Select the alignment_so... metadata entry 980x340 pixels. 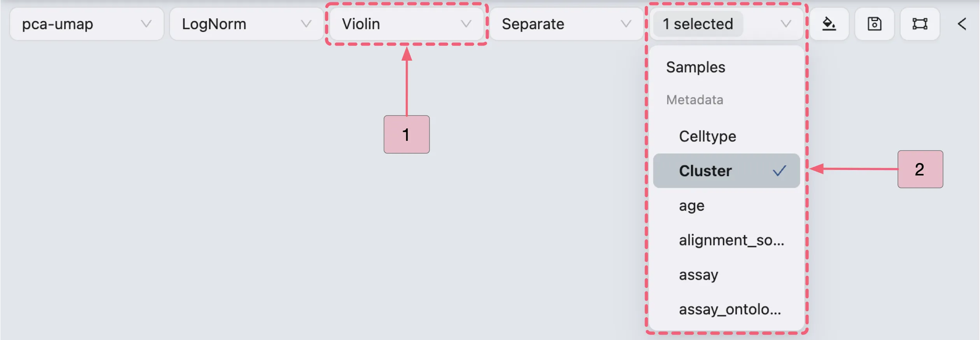pyautogui.click(x=732, y=240)
